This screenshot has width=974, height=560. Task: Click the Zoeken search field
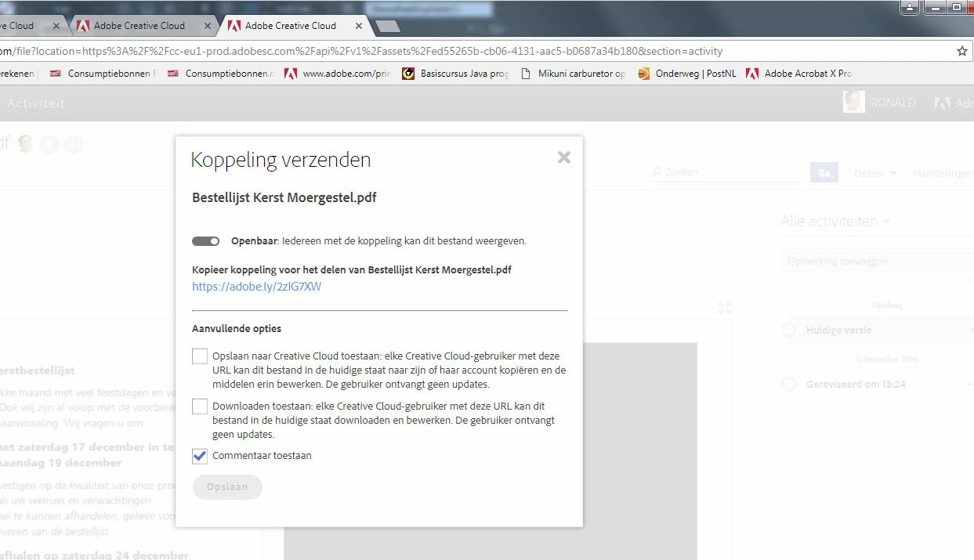[726, 172]
